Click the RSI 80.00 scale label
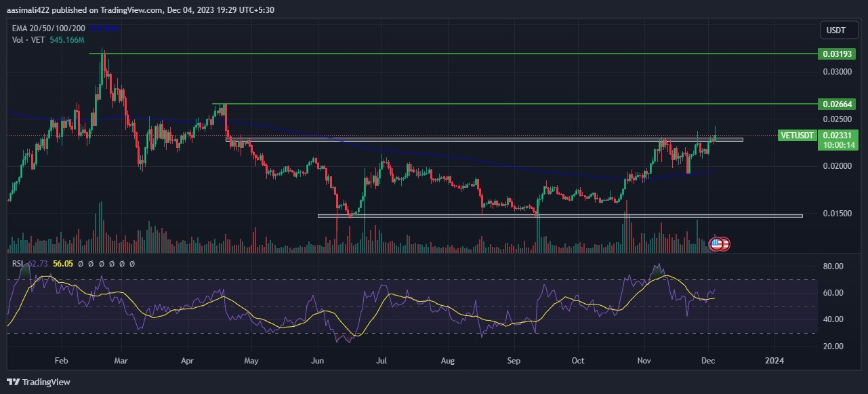Image resolution: width=868 pixels, height=394 pixels. 833,267
